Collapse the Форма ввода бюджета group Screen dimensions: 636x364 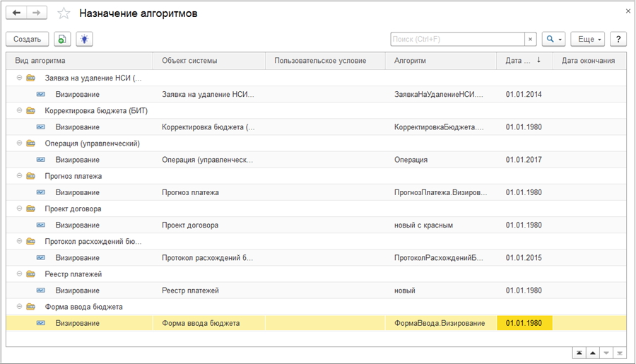coord(17,307)
